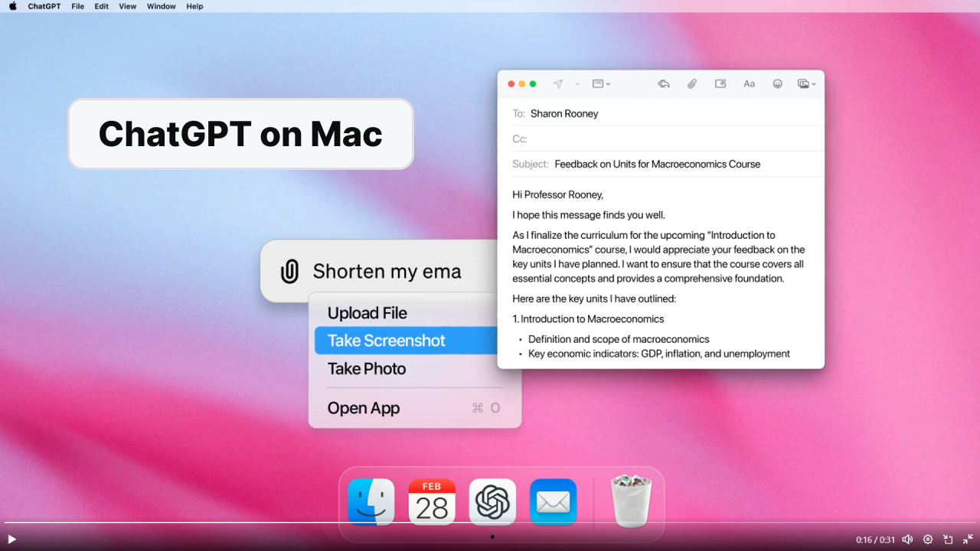Click the picture-in-picture video icon
The height and width of the screenshot is (551, 980).
[948, 540]
